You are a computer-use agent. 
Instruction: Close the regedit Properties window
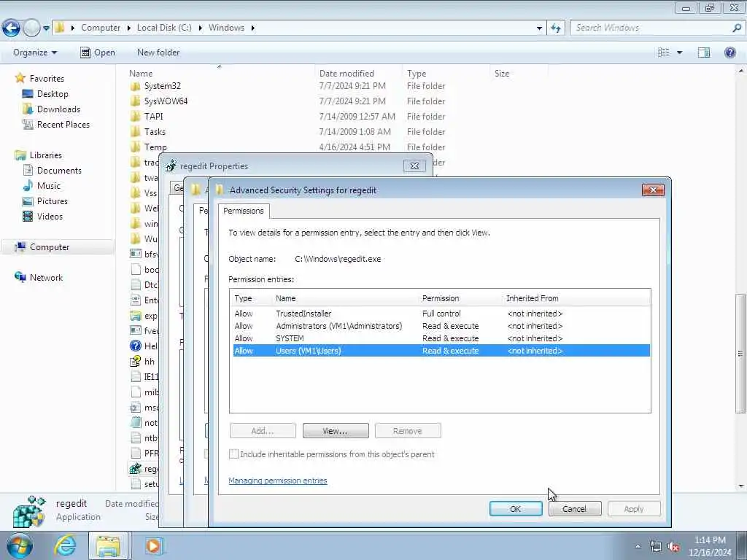coord(414,166)
